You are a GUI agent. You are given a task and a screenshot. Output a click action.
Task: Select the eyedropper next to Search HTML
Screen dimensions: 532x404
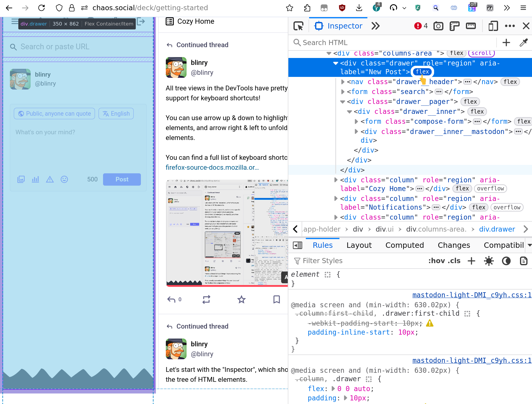point(524,42)
